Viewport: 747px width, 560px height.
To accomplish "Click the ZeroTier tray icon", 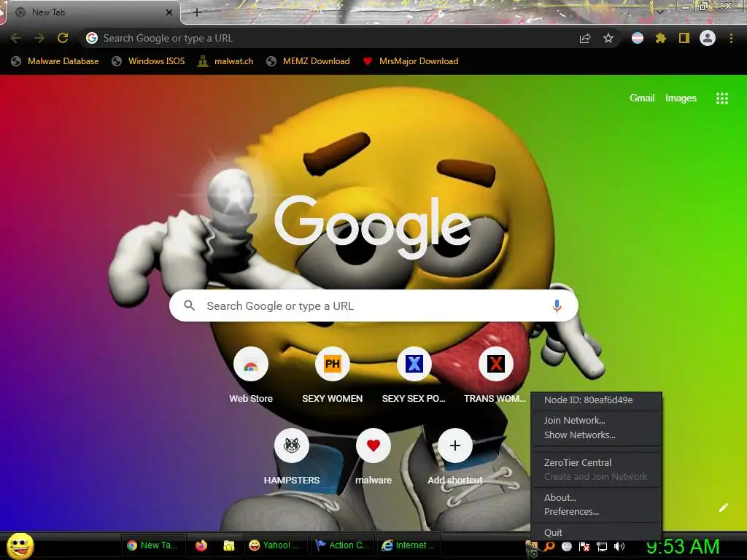I will (531, 547).
